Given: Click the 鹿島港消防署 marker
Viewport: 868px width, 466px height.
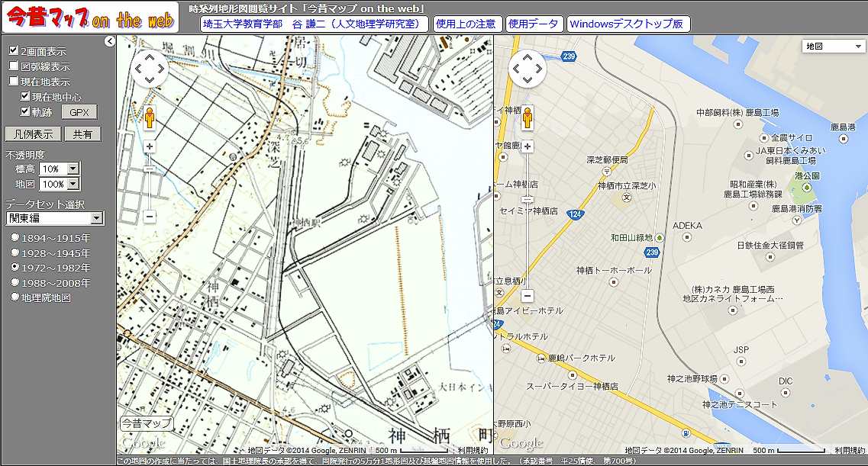Looking at the screenshot, I should click(796, 220).
